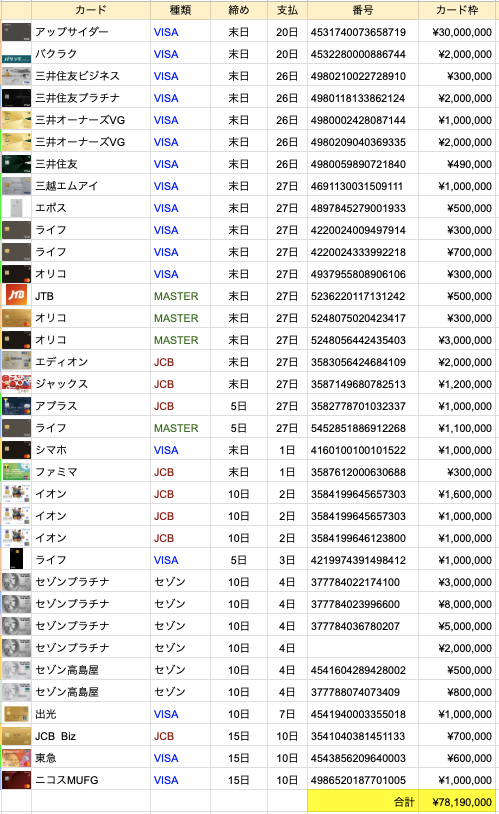Click the ニコスMUFG name cell
499x814 pixels.
click(91, 780)
